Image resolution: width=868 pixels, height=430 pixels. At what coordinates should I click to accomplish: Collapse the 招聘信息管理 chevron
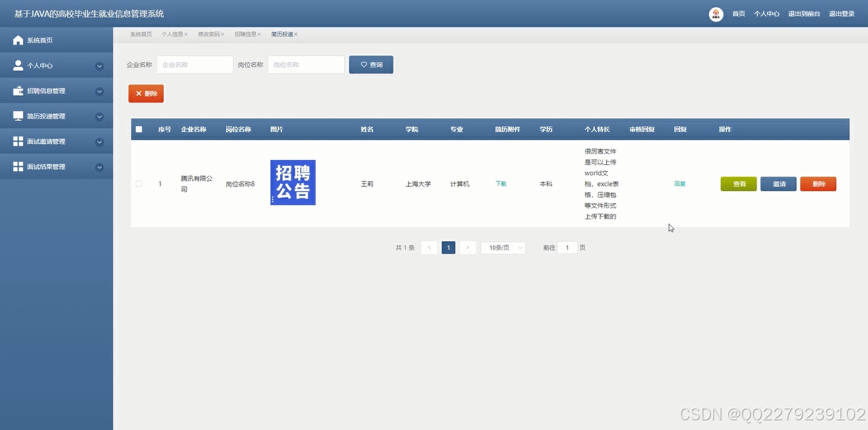point(99,90)
